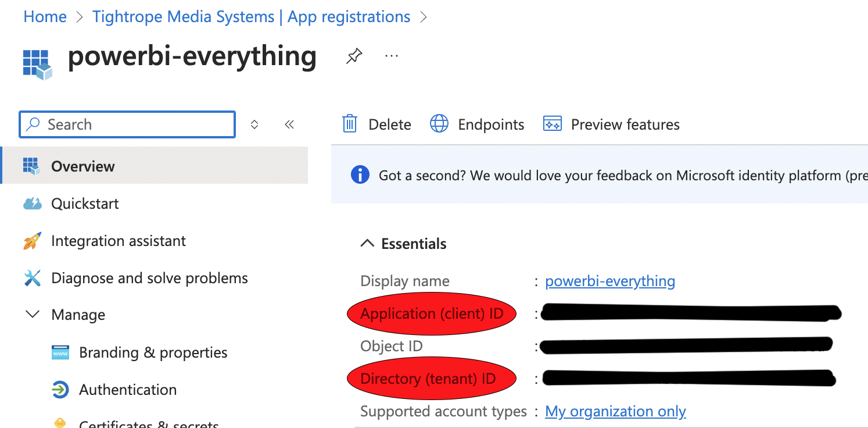Click the Integration assistant rocket icon
The width and height of the screenshot is (868, 428).
pyautogui.click(x=32, y=241)
